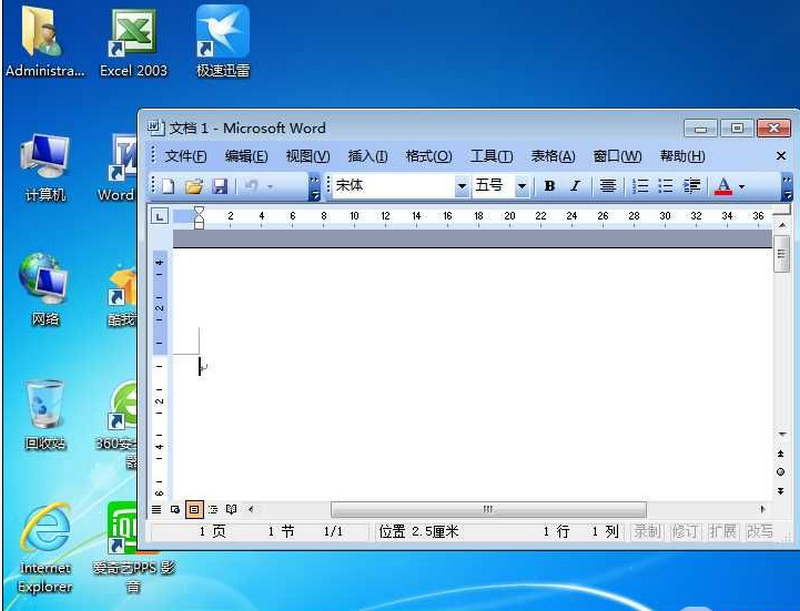Click the horizontal scrollbar right arrow

click(763, 509)
